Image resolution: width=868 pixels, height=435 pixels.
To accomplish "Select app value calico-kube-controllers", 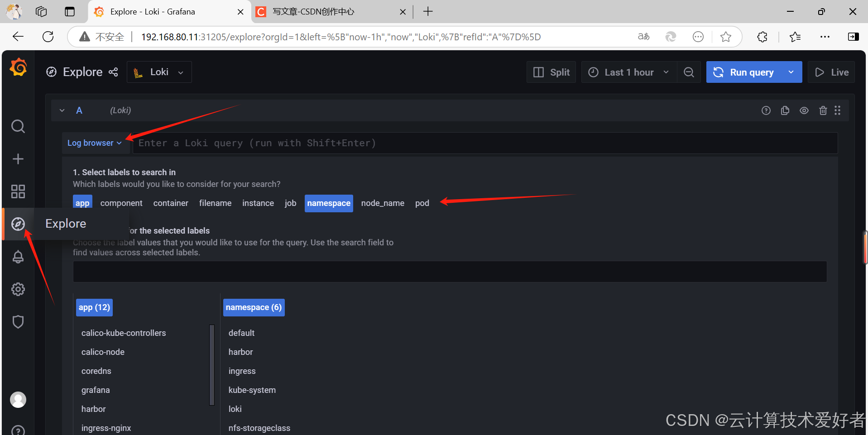I will click(x=124, y=333).
